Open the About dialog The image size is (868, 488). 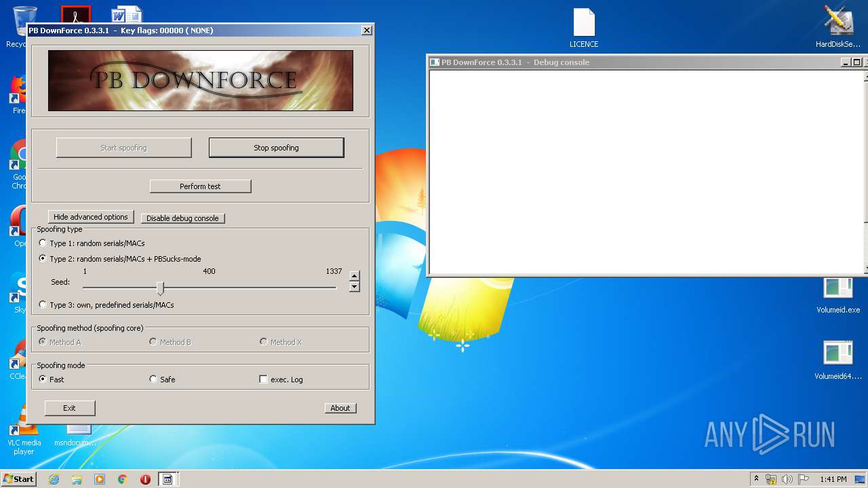pyautogui.click(x=340, y=408)
